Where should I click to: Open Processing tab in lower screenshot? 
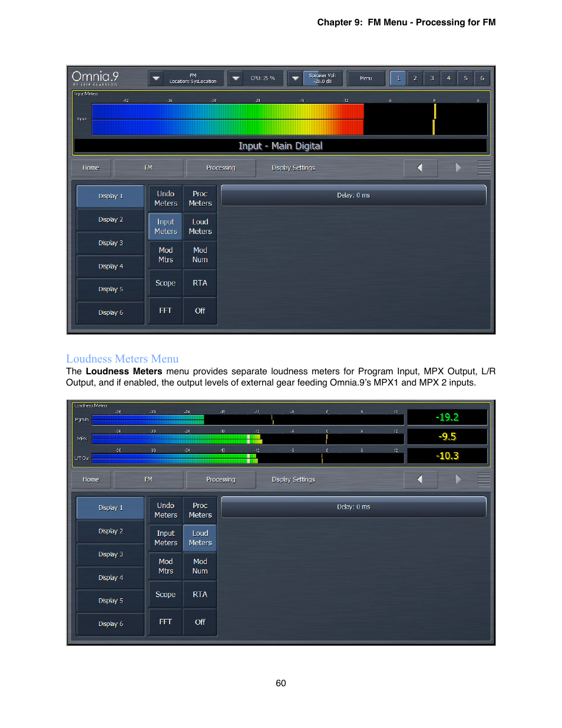221,480
